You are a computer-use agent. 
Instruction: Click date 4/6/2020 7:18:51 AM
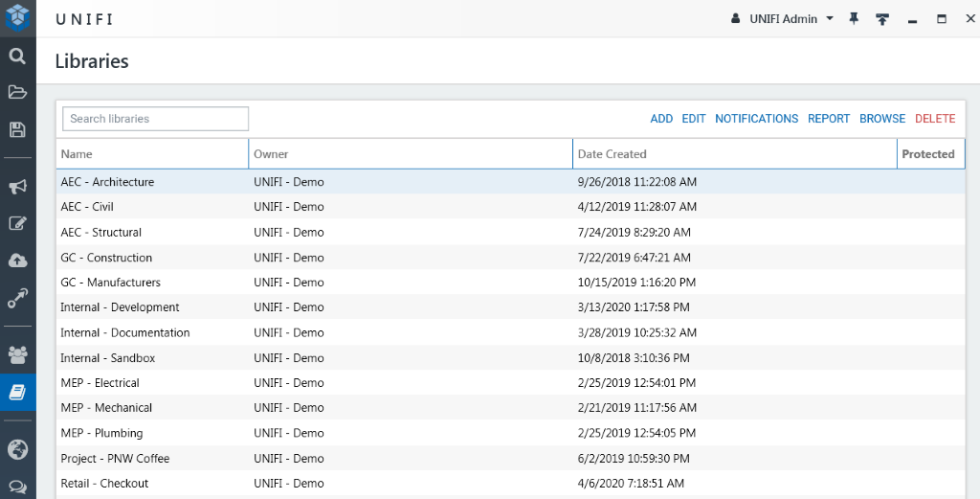631,484
